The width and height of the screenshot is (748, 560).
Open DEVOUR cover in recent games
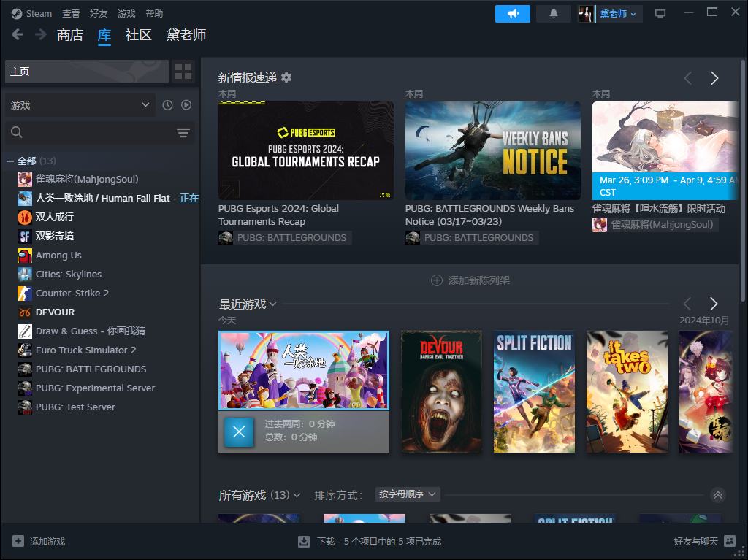[x=441, y=391]
